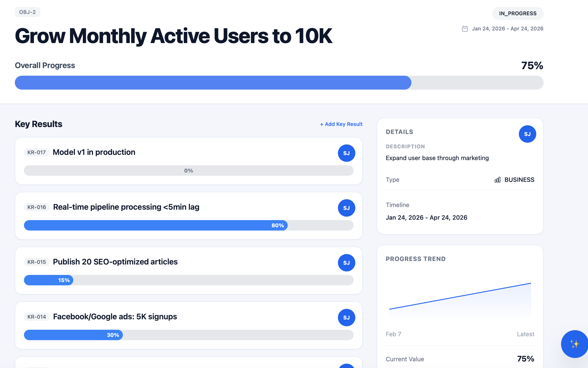Click the SJ avatar on the Model v1 key result
This screenshot has height=368, width=588.
coord(346,153)
